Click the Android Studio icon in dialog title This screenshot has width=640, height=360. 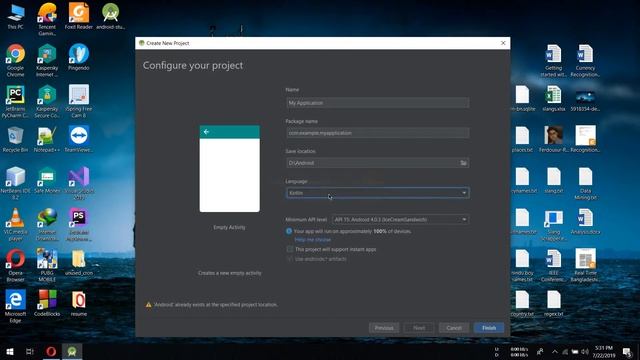pos(142,43)
